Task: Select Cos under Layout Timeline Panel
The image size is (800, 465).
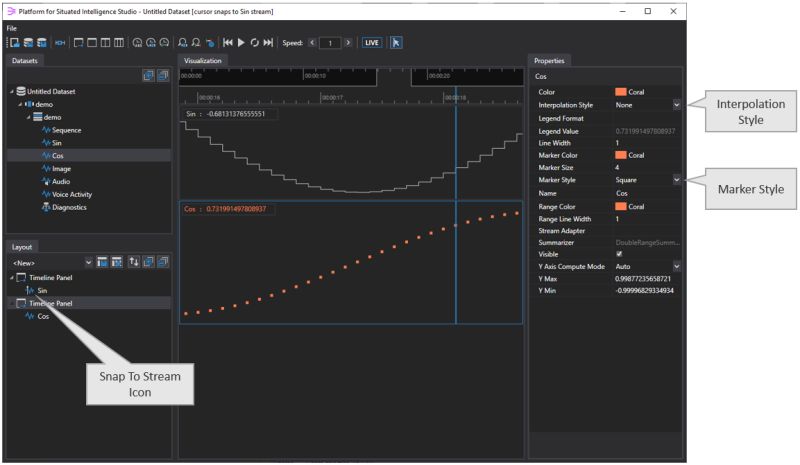Action: click(43, 316)
